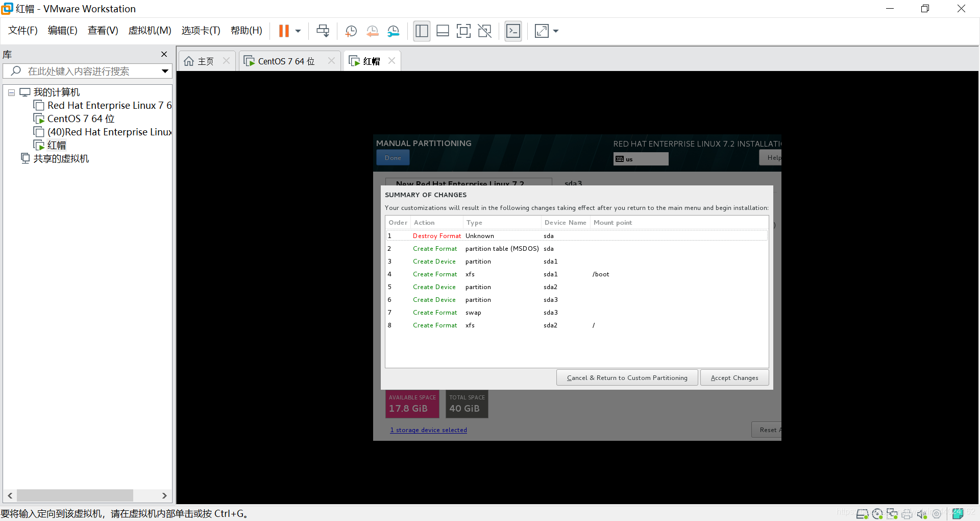Click the message log note icon
Viewport: 980px width, 521px height.
[958, 513]
